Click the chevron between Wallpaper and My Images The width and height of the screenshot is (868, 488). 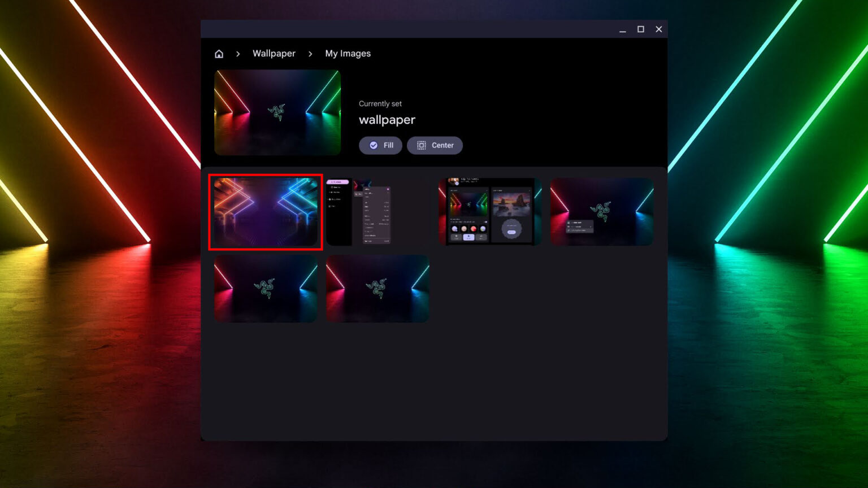pos(310,54)
